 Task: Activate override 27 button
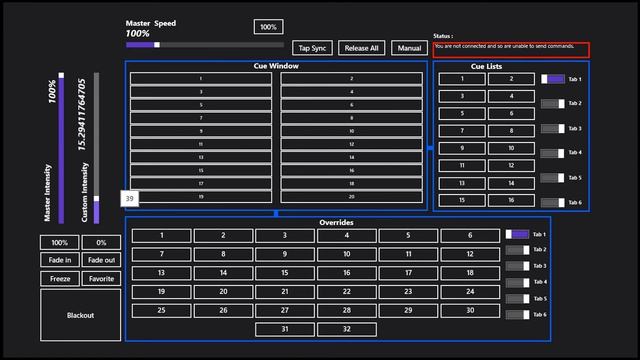pos(285,311)
